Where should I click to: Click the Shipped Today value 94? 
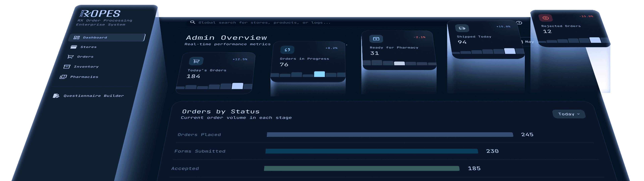coord(462,42)
